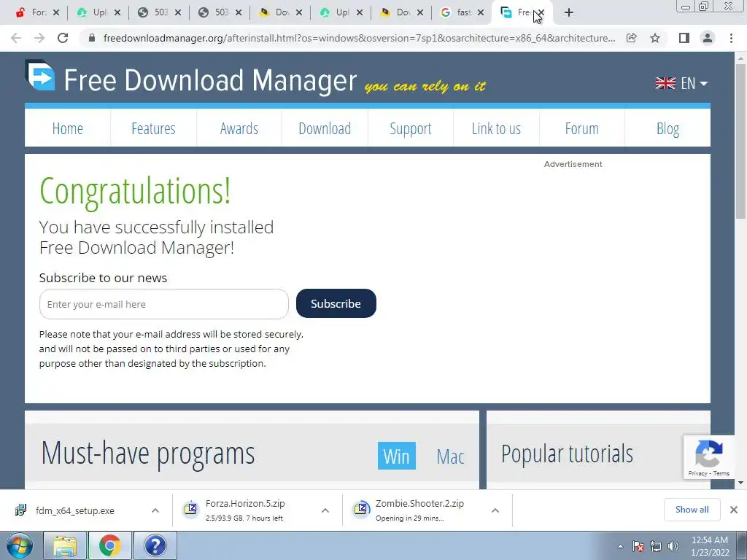Click the e-mail subscription input field
The width and height of the screenshot is (747, 560).
point(164,304)
